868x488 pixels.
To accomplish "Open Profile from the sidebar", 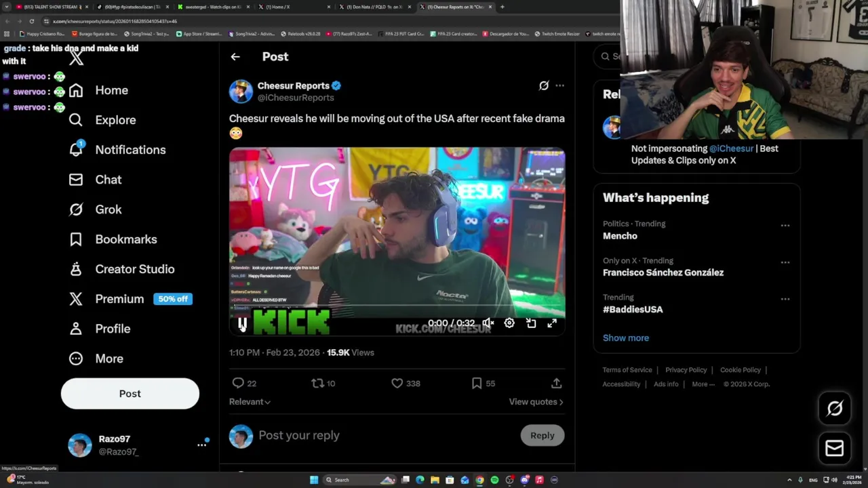I will coord(100,329).
